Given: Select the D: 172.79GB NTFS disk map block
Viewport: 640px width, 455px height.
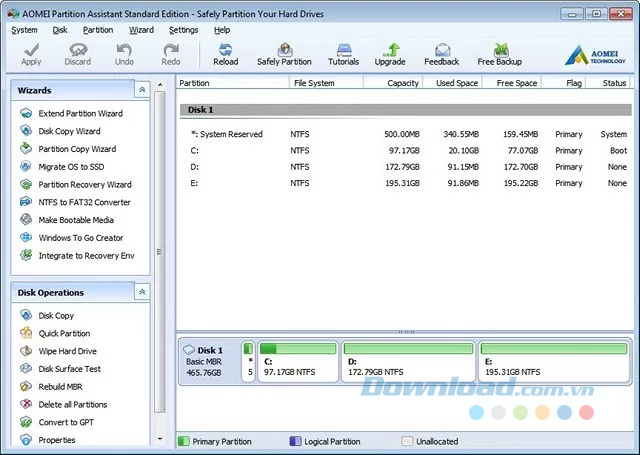Looking at the screenshot, I should tap(408, 362).
